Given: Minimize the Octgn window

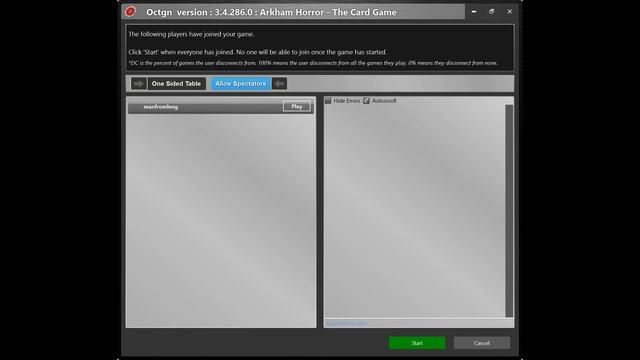Looking at the screenshot, I should (474, 11).
